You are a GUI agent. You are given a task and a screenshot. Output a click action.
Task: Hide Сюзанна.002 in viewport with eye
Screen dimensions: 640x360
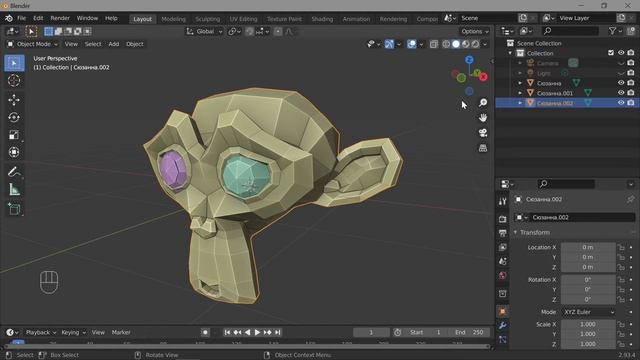[621, 103]
